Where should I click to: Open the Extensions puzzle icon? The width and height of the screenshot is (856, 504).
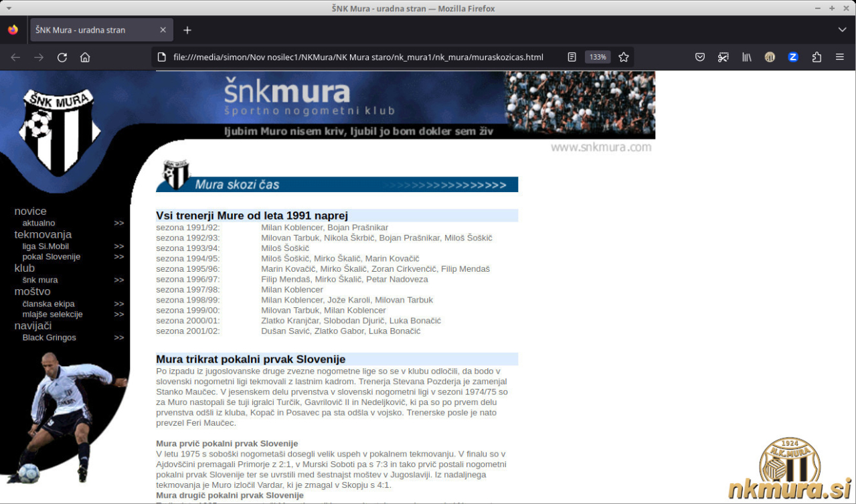(x=817, y=58)
